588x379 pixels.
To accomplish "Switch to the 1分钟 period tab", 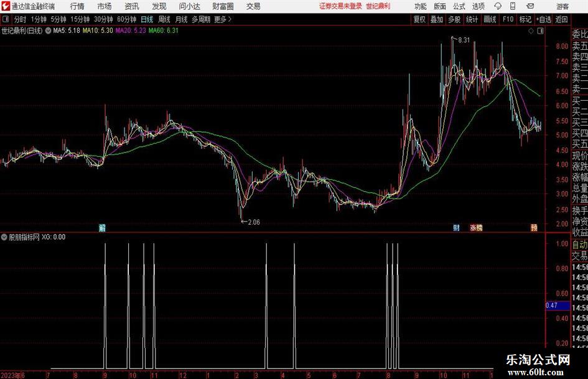I will click(38, 19).
